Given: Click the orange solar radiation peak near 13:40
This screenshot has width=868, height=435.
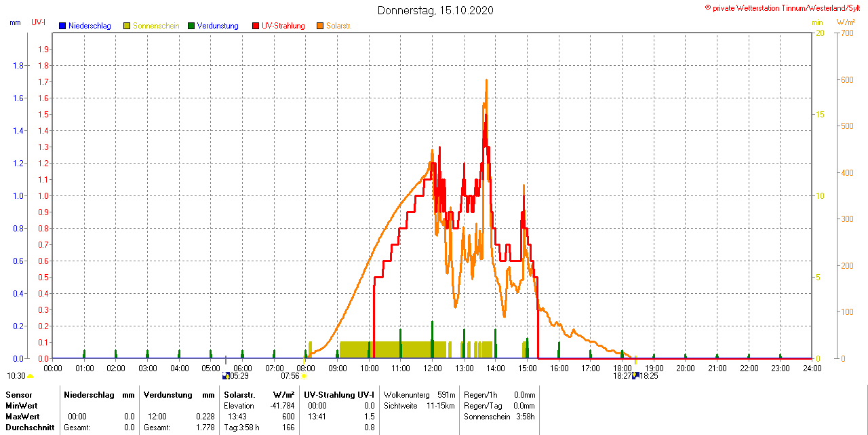Looking at the screenshot, I should pyautogui.click(x=486, y=81).
